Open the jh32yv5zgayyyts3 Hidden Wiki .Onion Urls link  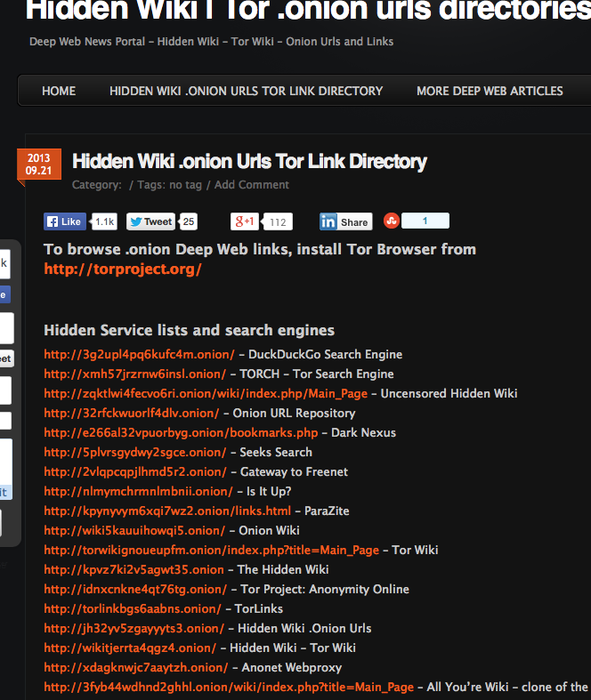pos(134,629)
